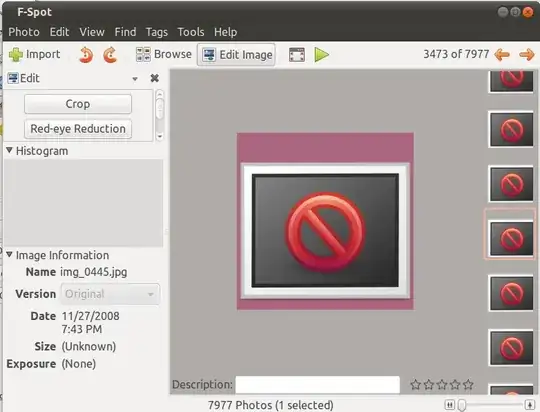Rotate the photo clockwise
Viewport: 540px width, 412px height.
tap(110, 55)
